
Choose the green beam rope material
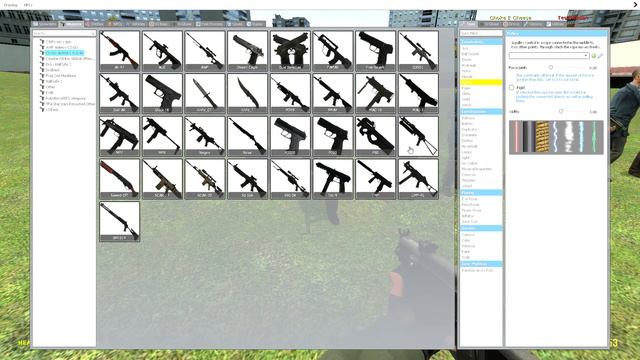(x=594, y=137)
